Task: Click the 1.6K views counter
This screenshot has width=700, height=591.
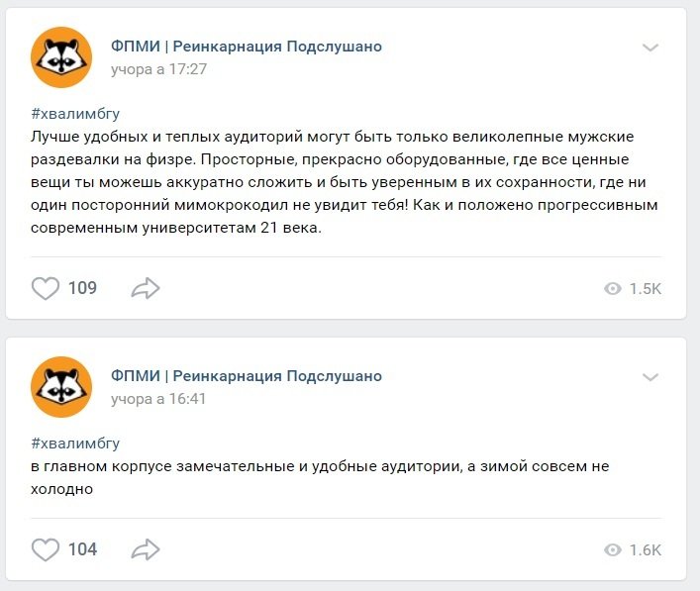Action: (646, 549)
